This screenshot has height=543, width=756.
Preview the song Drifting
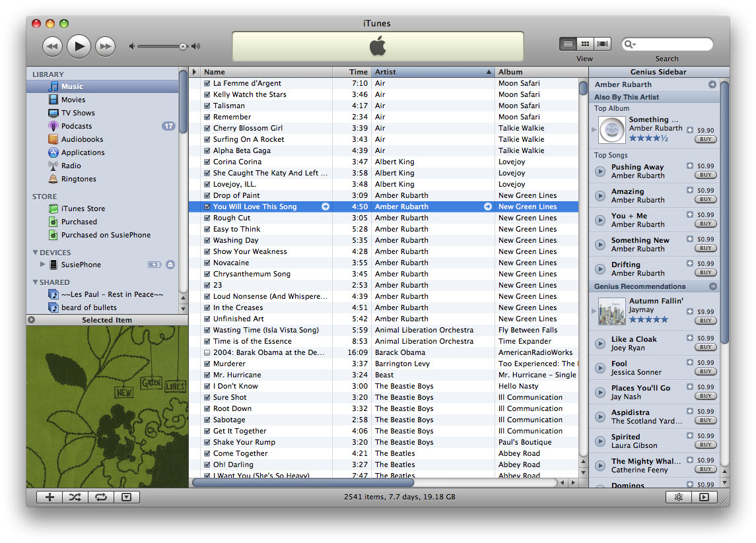pyautogui.click(x=600, y=269)
